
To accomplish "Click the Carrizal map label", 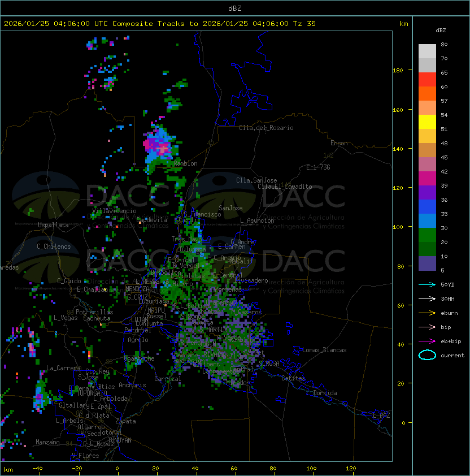I will [168, 379].
